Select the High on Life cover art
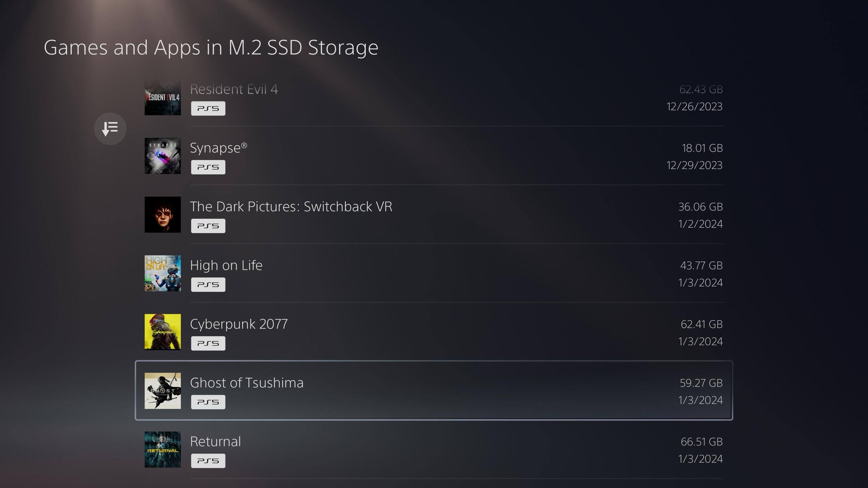Viewport: 868px width, 488px height. 163,273
